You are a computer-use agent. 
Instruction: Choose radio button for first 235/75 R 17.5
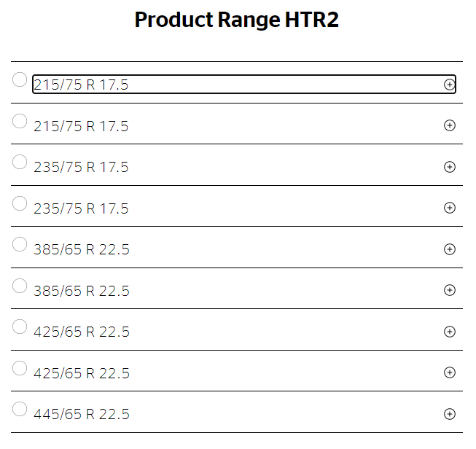(x=20, y=162)
